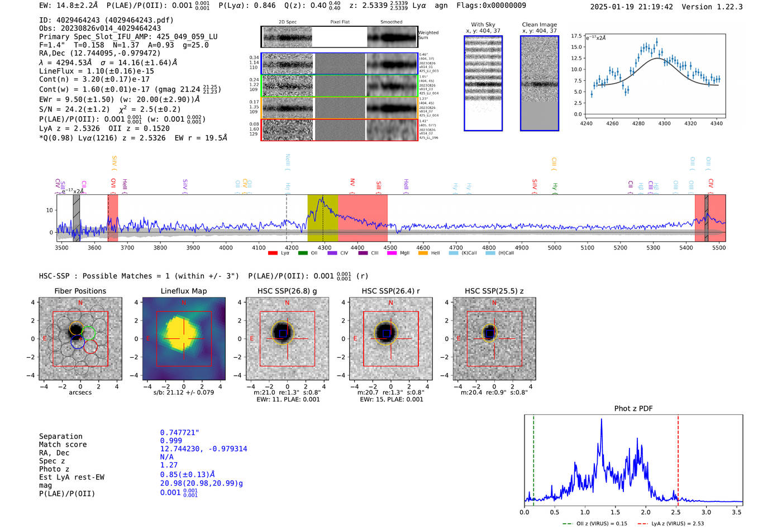Click the yellow highlighted region in spectrum
Image resolution: width=782 pixels, height=532 pixels.
[x=322, y=218]
